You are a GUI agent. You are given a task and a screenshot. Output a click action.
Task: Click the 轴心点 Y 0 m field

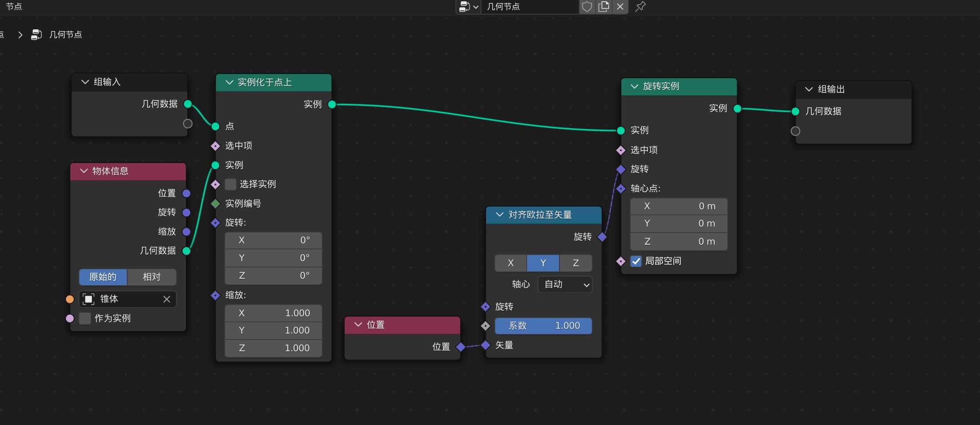click(679, 224)
